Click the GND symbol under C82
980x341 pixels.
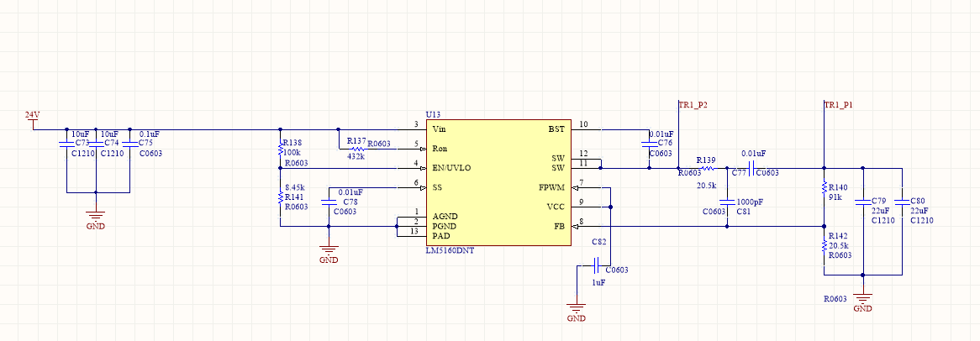tap(577, 310)
